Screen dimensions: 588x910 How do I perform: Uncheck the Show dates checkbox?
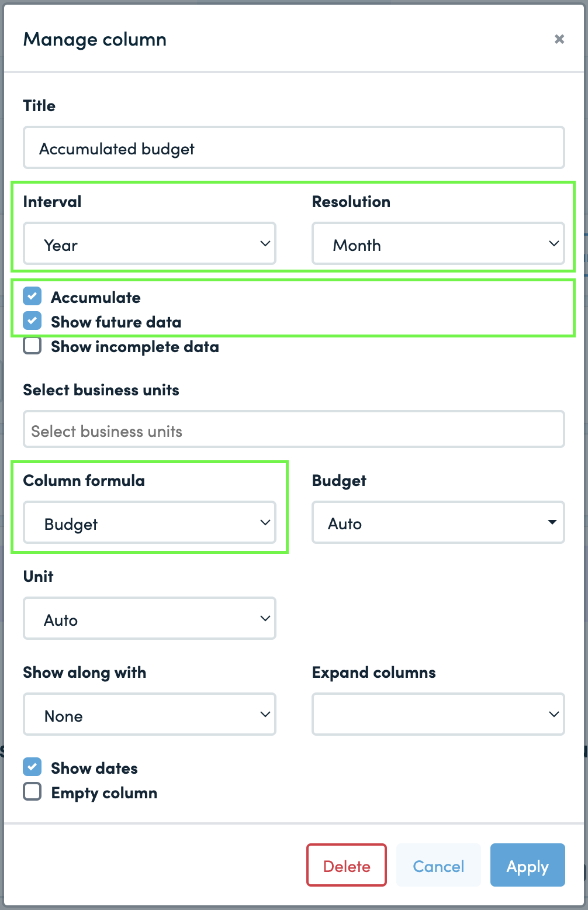(32, 767)
